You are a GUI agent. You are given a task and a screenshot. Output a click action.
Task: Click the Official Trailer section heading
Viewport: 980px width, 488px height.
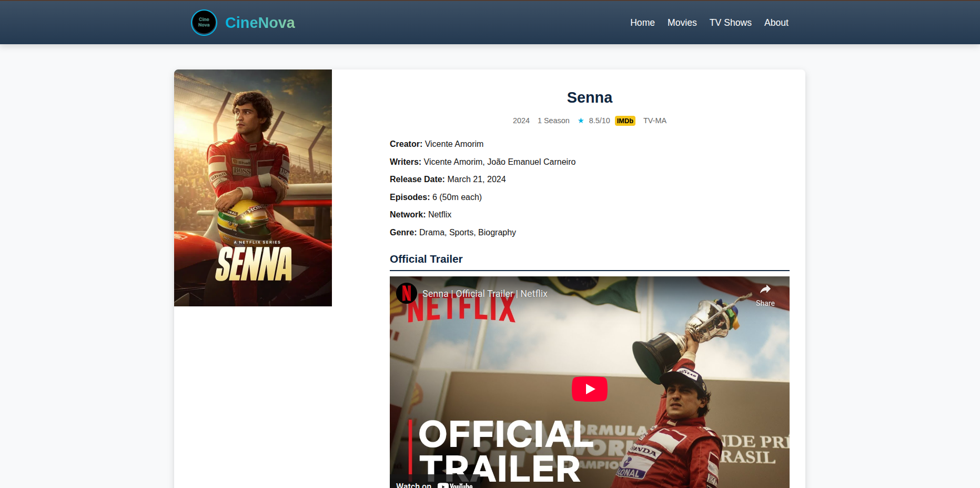coord(426,259)
